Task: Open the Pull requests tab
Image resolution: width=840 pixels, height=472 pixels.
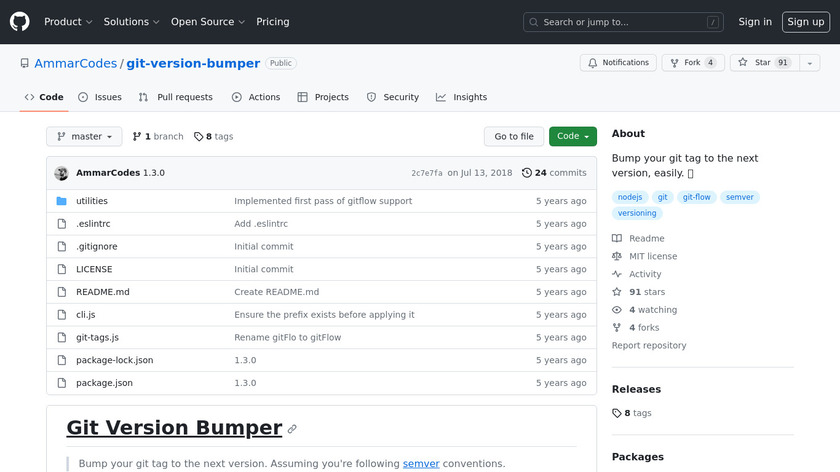Action: pos(176,97)
